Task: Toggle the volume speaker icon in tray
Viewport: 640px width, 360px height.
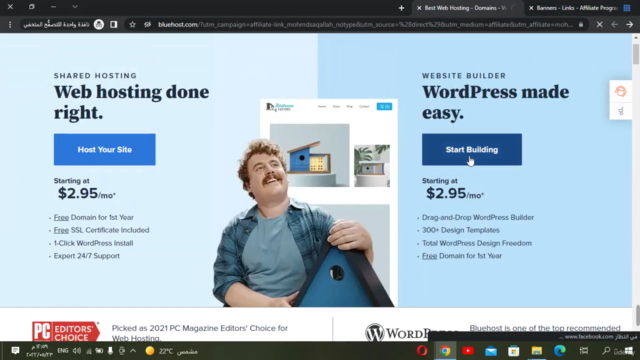Action: (76, 351)
